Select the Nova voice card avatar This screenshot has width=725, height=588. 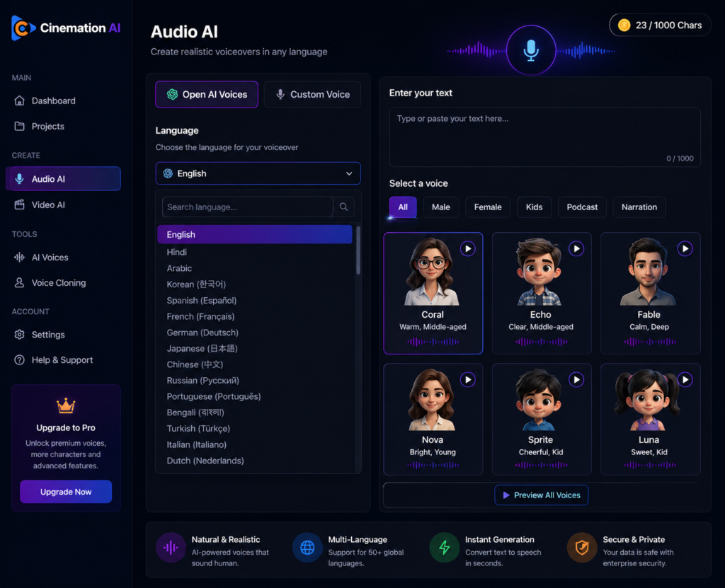pyautogui.click(x=432, y=400)
